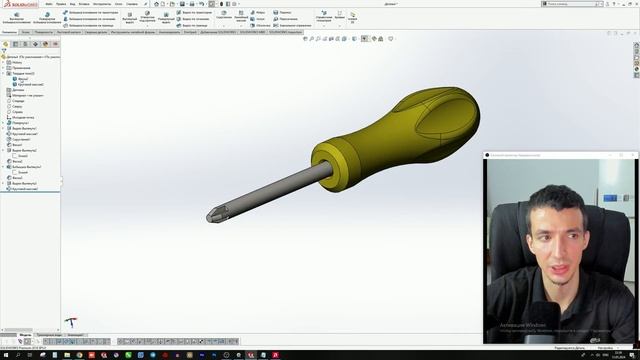The height and width of the screenshot is (360, 640).
Task: Click Boundary Cut in the ribbon
Action: tap(192, 25)
